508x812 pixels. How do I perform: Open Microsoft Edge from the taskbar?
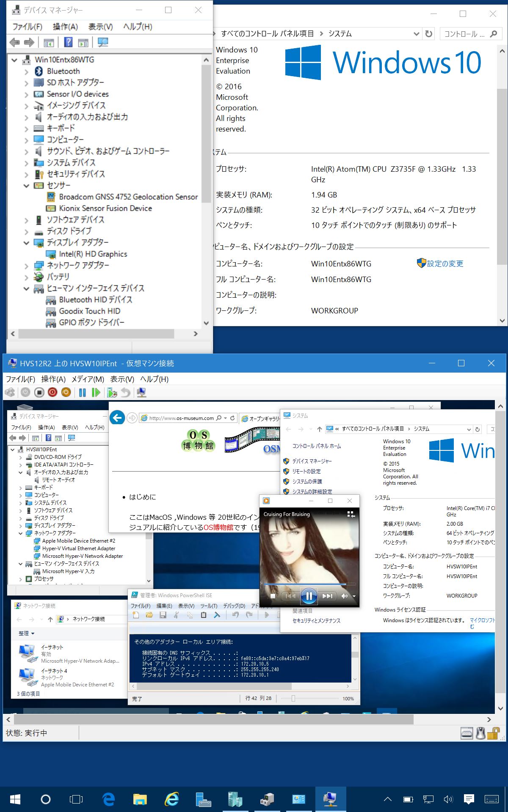pos(108,799)
